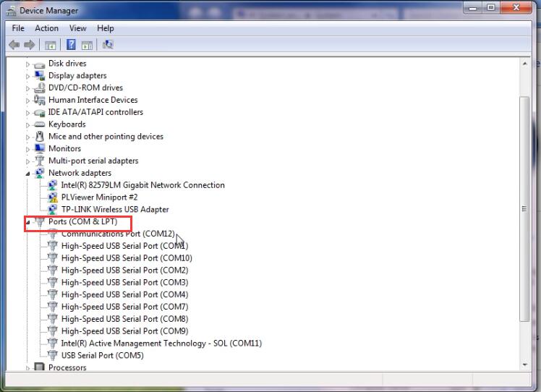Collapse the Network adapters node

click(29, 174)
